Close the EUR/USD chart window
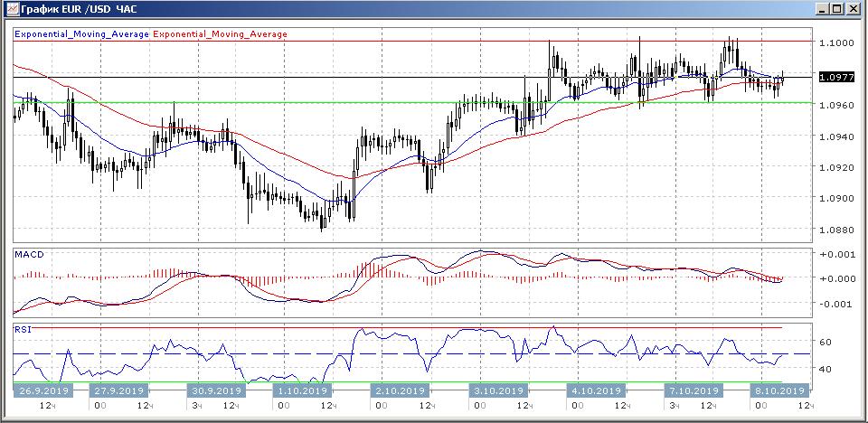The height and width of the screenshot is (423, 868). click(x=854, y=9)
